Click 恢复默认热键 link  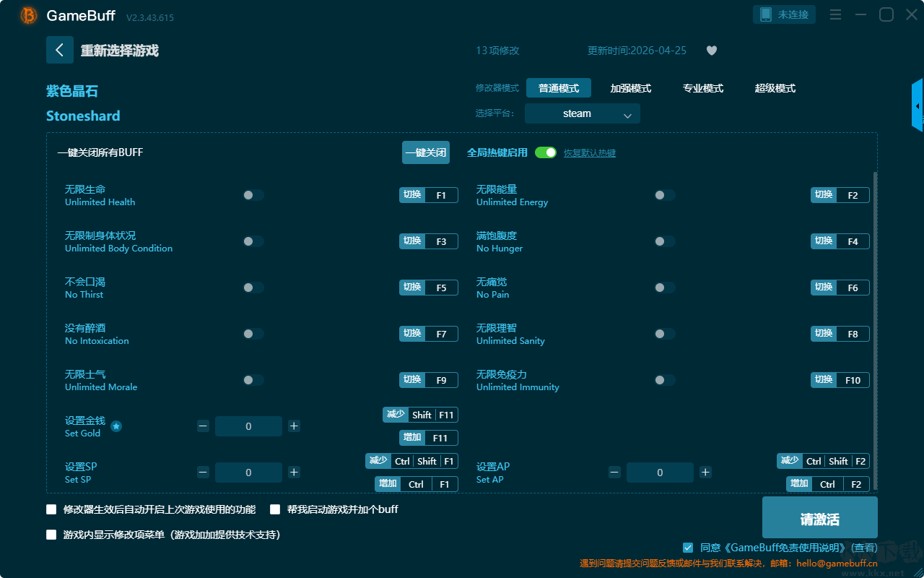tap(590, 153)
